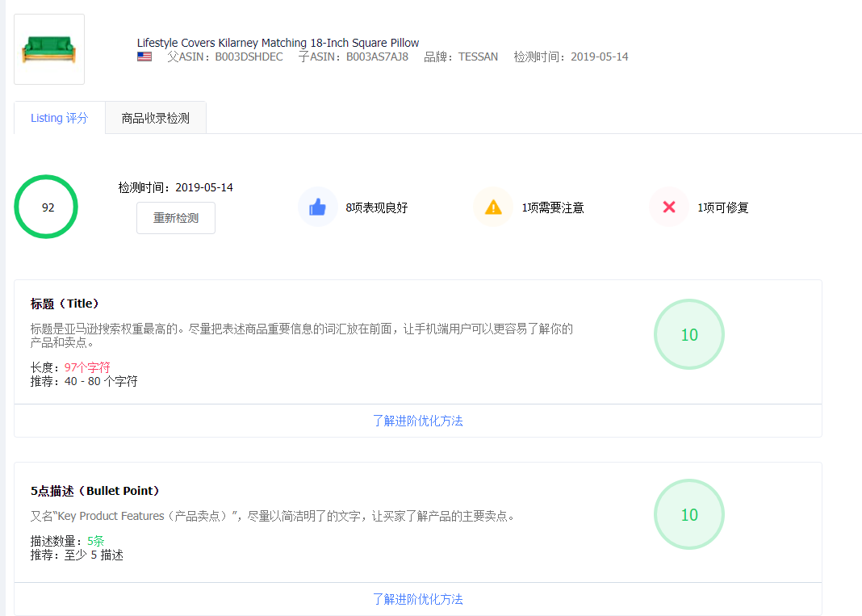Click the green thumbs-up icon for good items
The height and width of the screenshot is (616, 862).
click(318, 207)
